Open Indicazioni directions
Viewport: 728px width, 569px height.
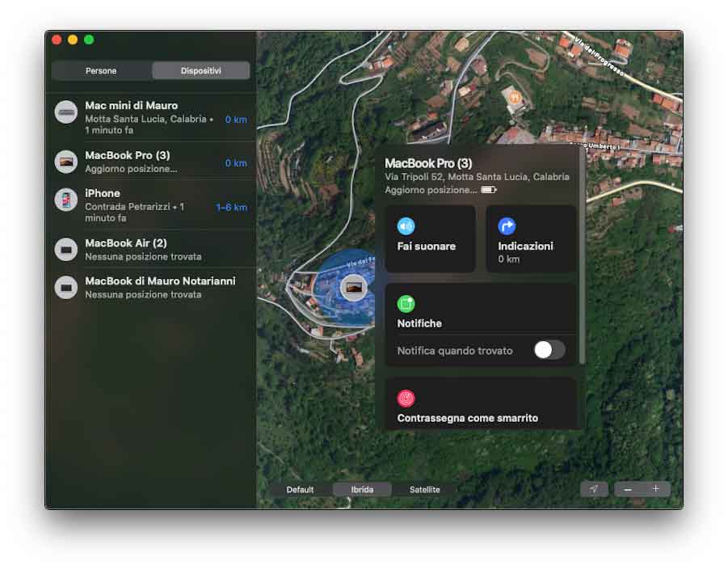531,238
